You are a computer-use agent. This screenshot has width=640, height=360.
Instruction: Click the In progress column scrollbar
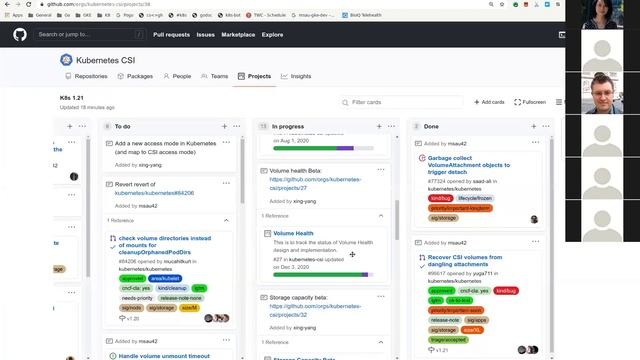(x=397, y=220)
